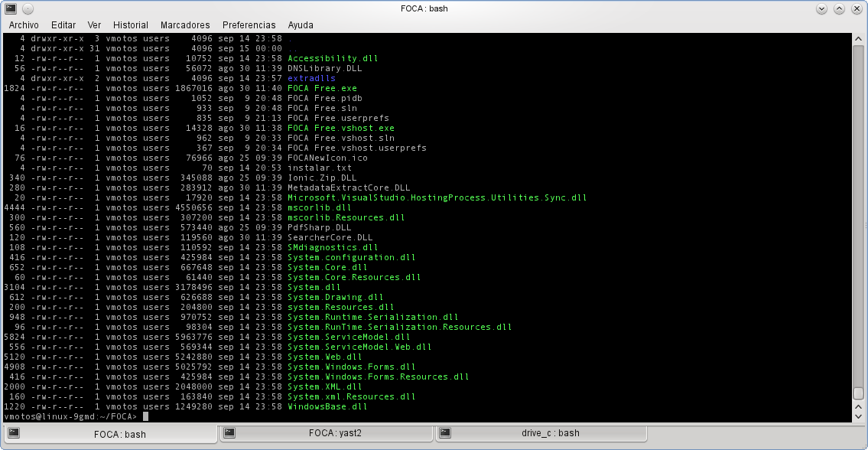Open the Editar menu

pyautogui.click(x=63, y=24)
